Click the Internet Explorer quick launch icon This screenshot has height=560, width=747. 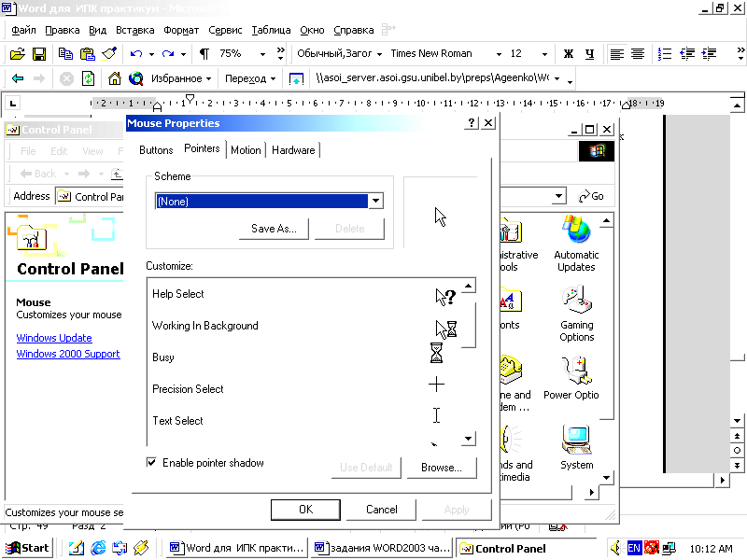tap(98, 548)
